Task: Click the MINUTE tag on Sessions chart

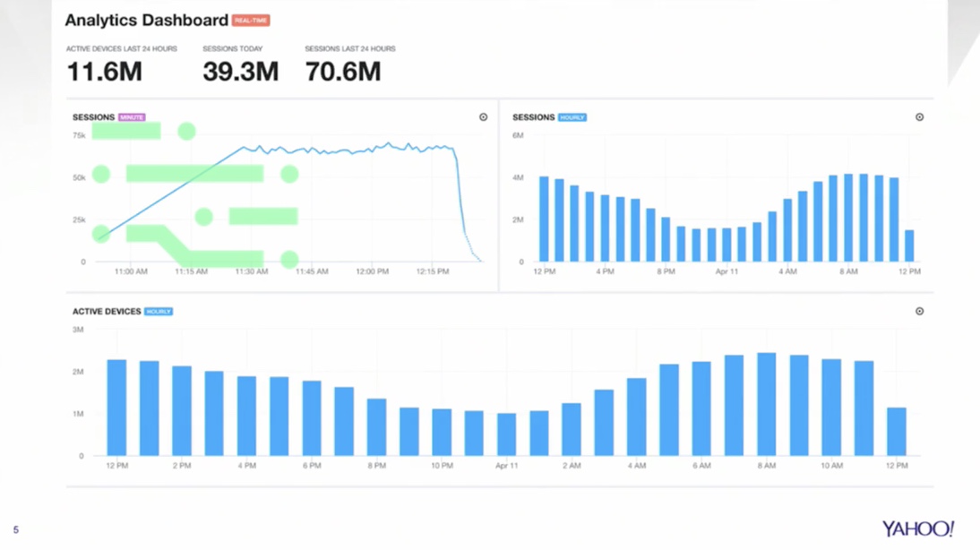Action: tap(132, 116)
